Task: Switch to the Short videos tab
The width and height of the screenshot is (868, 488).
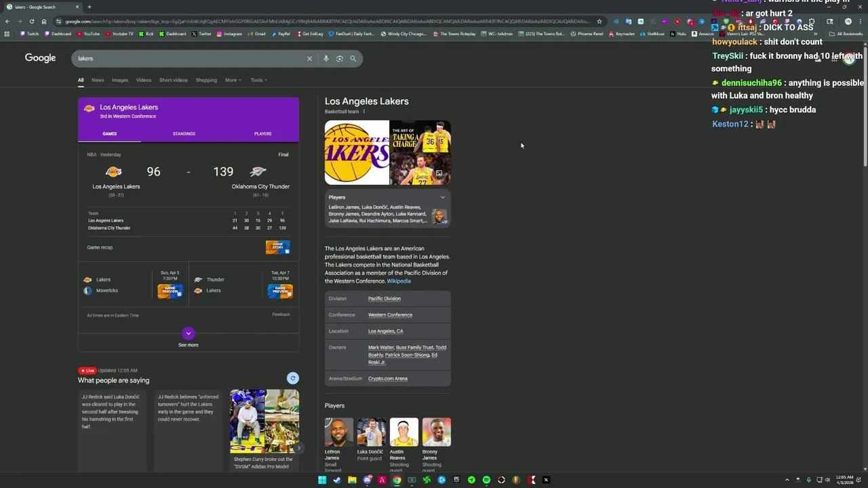Action: pyautogui.click(x=174, y=80)
